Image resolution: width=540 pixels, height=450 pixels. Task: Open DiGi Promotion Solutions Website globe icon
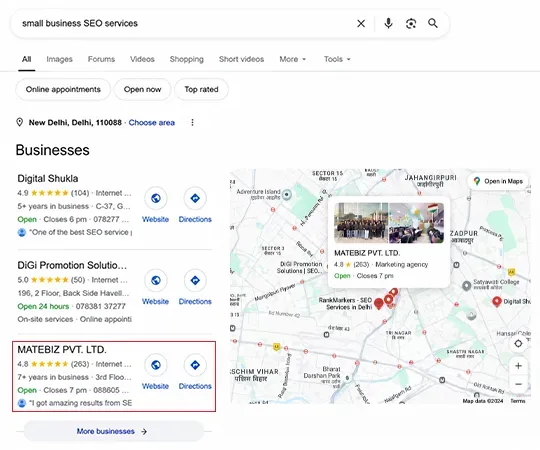click(x=156, y=280)
